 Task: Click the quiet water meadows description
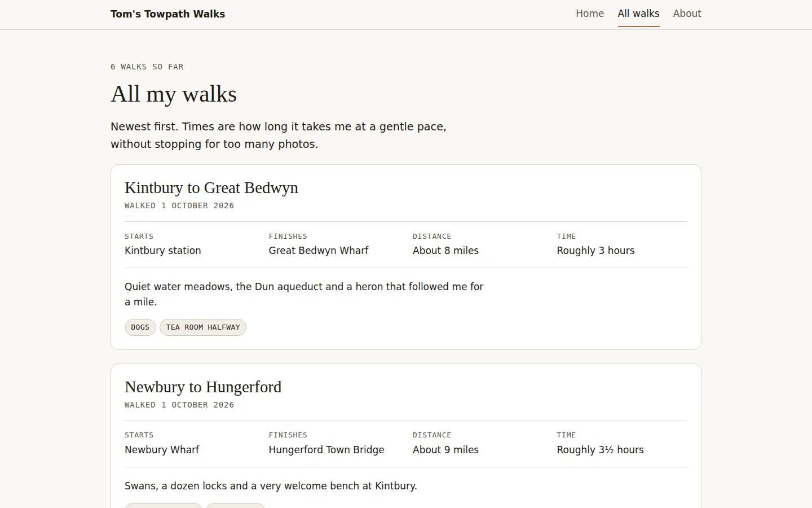click(x=304, y=294)
